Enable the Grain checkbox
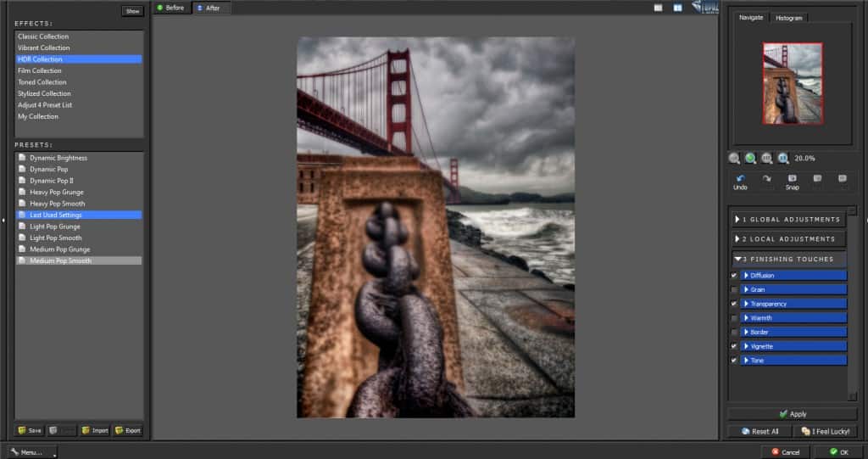 (734, 289)
